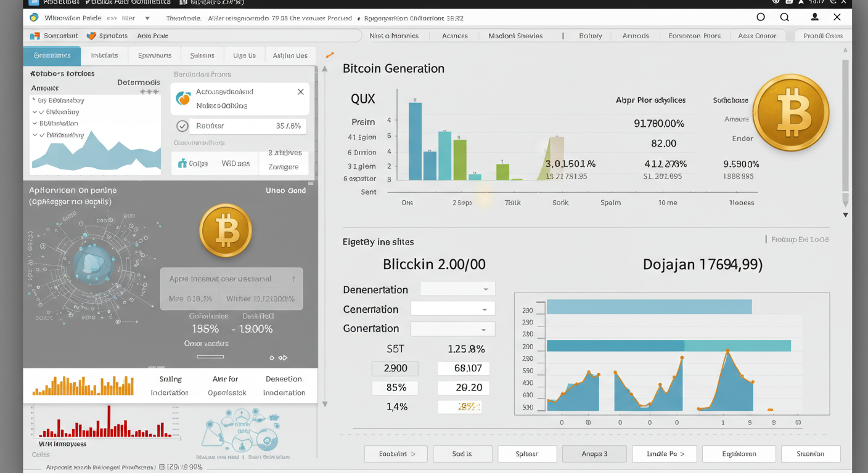Image resolution: width=868 pixels, height=473 pixels.
Task: Click the Sod is button
Action: 462,454
